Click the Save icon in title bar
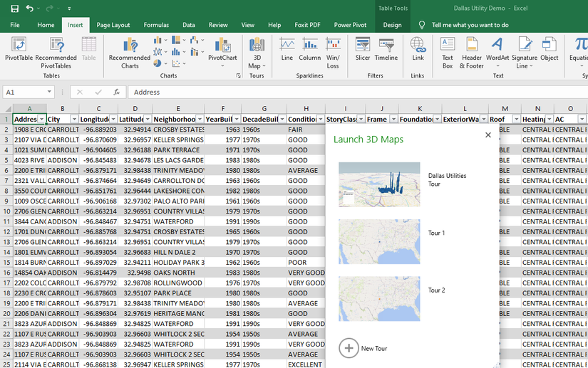Screen dimensions: 588x368 click(15, 9)
